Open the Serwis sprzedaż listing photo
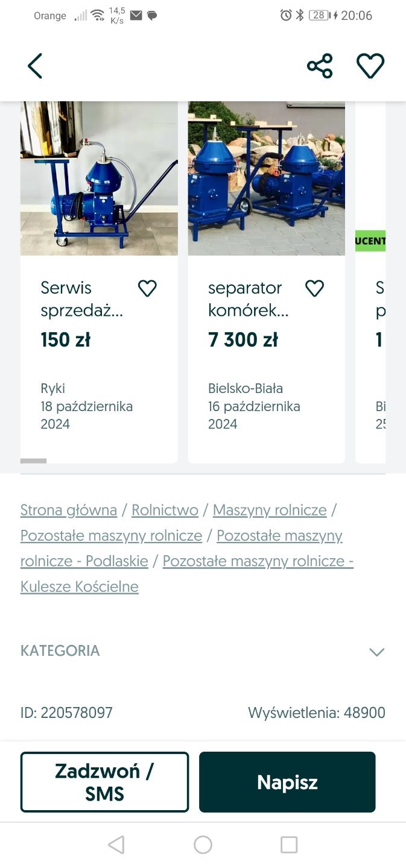This screenshot has height=868, width=406. [99, 178]
